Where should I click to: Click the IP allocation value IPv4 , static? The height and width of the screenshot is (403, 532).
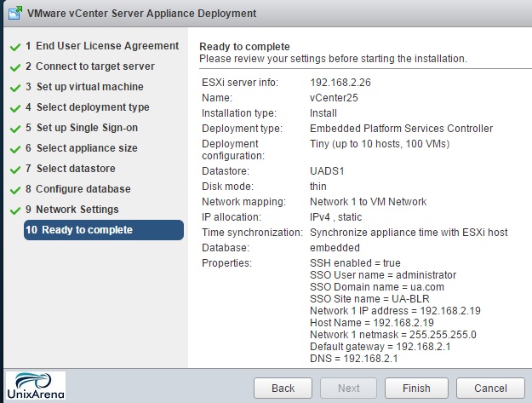click(336, 217)
